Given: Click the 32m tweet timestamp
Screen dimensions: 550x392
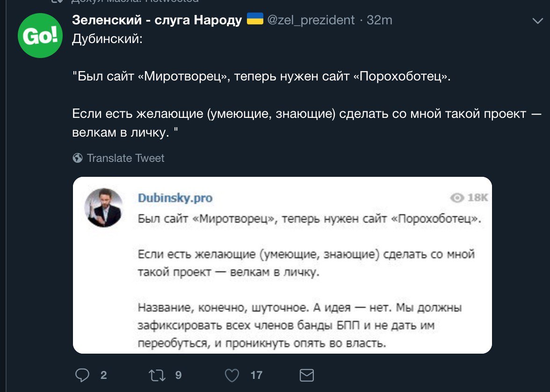Looking at the screenshot, I should (x=379, y=20).
